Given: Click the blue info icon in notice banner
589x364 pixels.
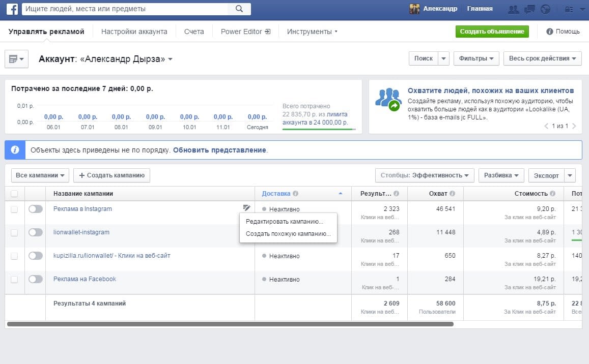Looking at the screenshot, I should coord(15,150).
